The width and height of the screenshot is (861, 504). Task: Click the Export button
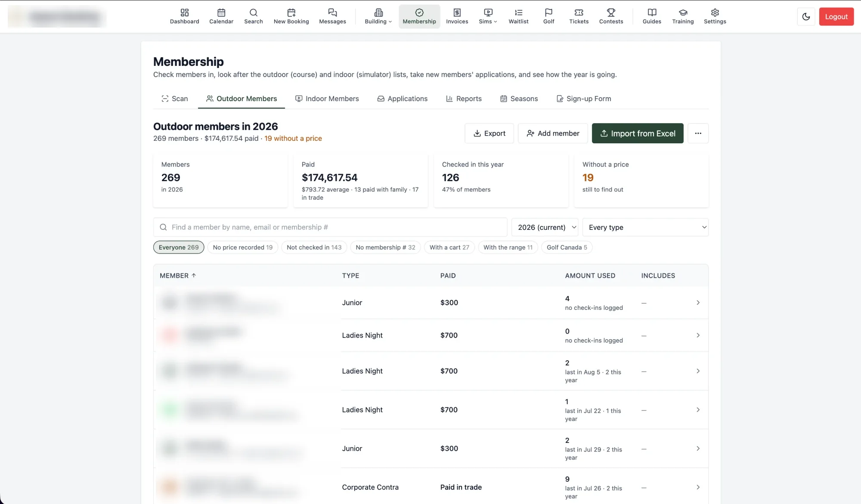(x=489, y=133)
